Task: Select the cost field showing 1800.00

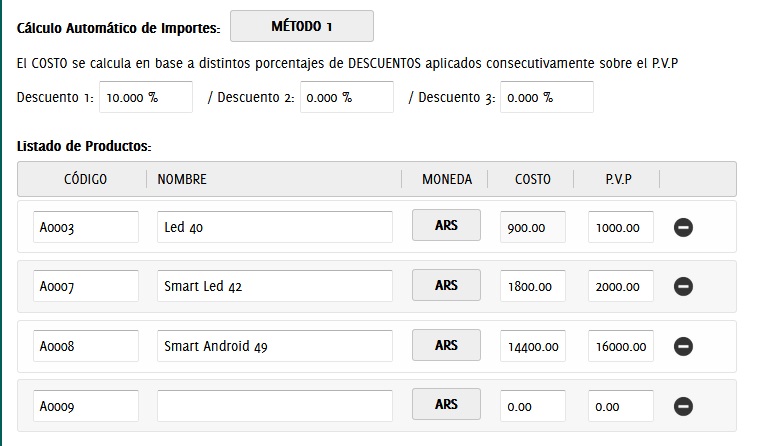Action: click(x=532, y=286)
